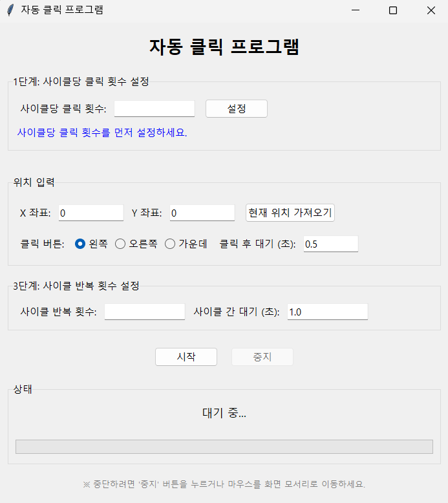The image size is (448, 503).
Task: Select the 가운데 radio button
Action: click(x=170, y=244)
